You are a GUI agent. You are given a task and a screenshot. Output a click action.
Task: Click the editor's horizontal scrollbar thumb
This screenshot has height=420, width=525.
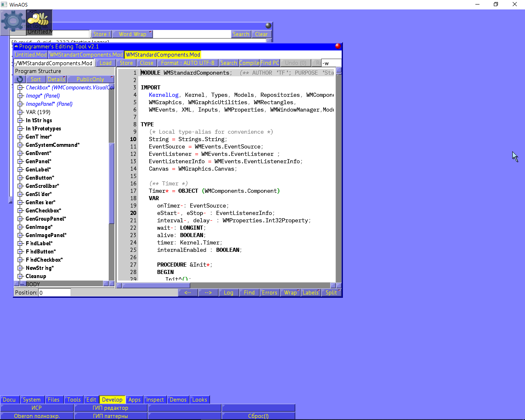pos(156,285)
